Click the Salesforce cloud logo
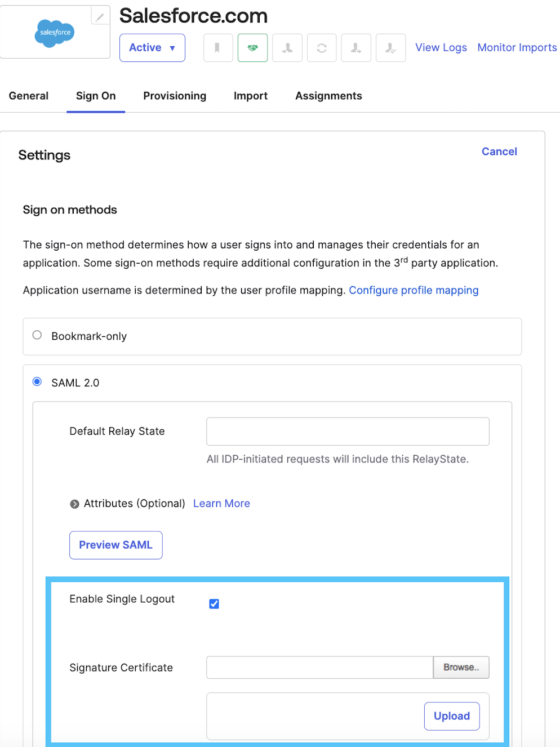Image resolution: width=560 pixels, height=747 pixels. 55,33
